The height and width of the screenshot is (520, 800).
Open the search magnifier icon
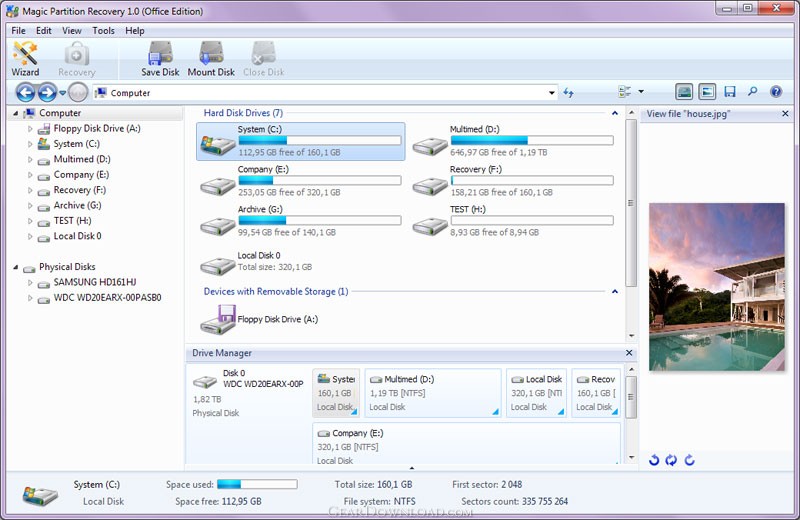click(x=753, y=92)
